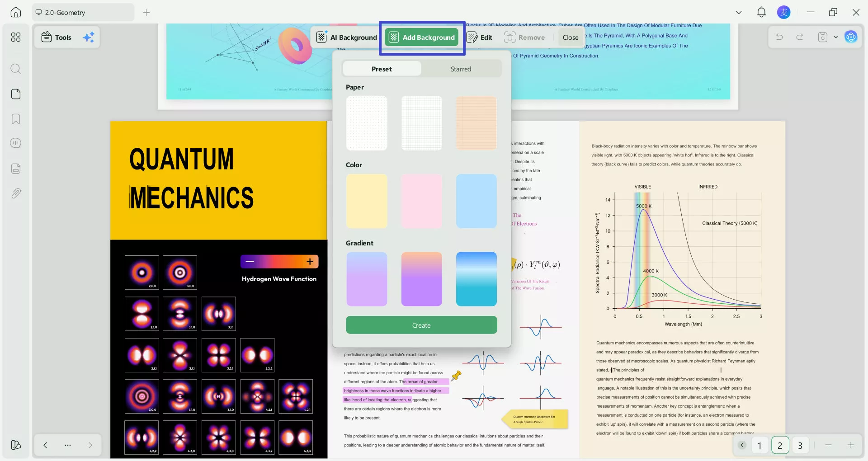Click the Paper section heading
Image resolution: width=868 pixels, height=461 pixels.
coord(355,87)
